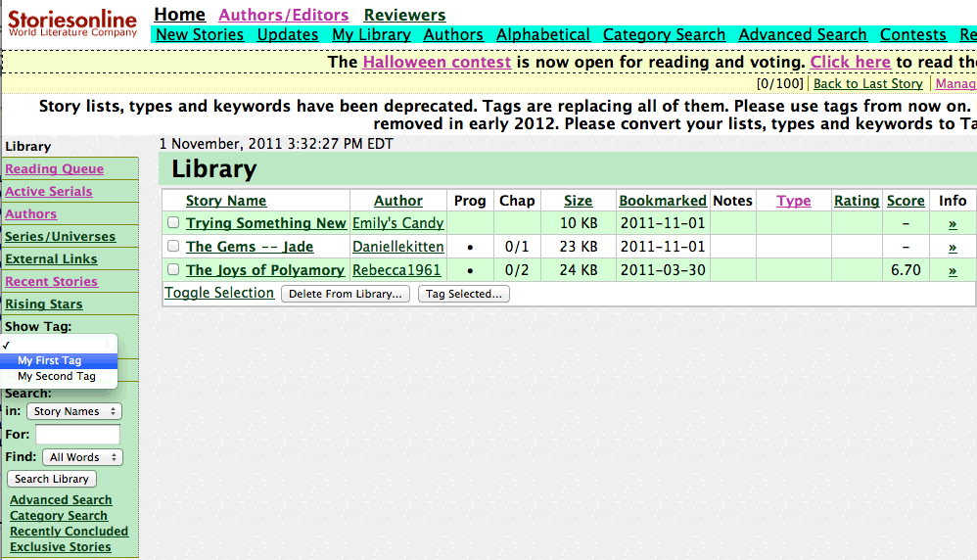Open the All Words find dropdown
Viewport: 977px width, 560px height.
click(x=82, y=457)
